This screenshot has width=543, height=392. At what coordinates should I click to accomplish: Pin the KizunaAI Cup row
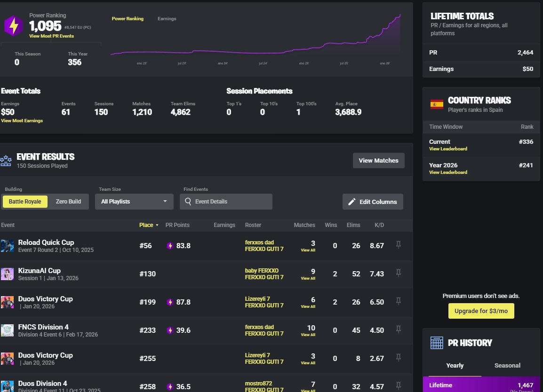click(x=399, y=274)
